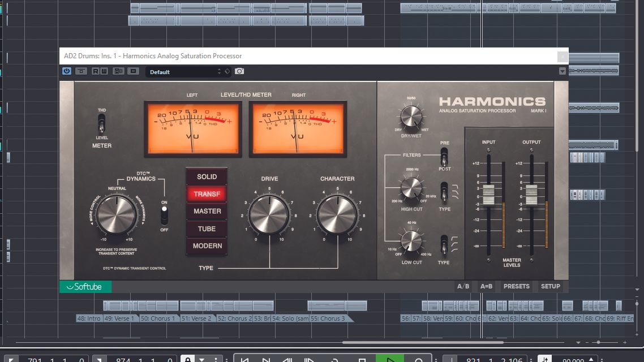This screenshot has height=362, width=644.
Task: Click the INPUT master level fader
Action: pyautogui.click(x=489, y=195)
